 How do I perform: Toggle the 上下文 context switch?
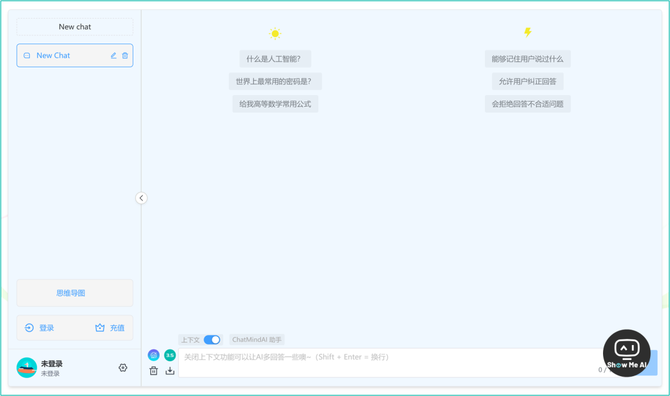click(212, 340)
